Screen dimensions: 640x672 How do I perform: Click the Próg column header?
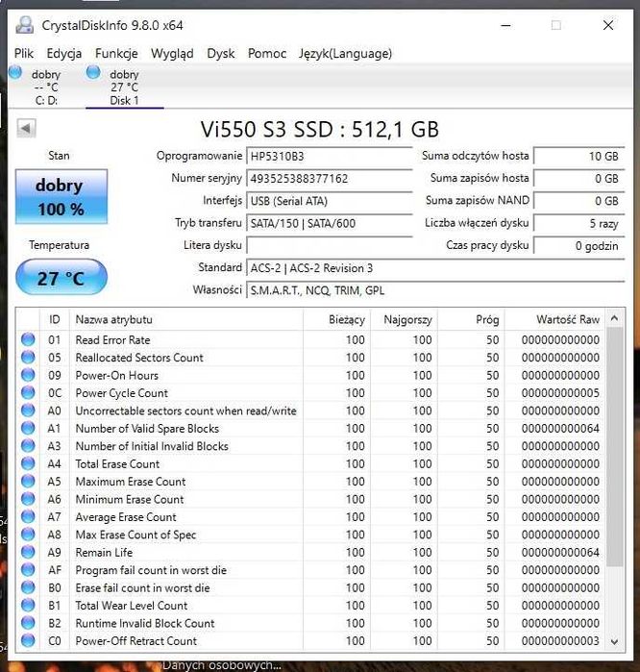pos(471,319)
